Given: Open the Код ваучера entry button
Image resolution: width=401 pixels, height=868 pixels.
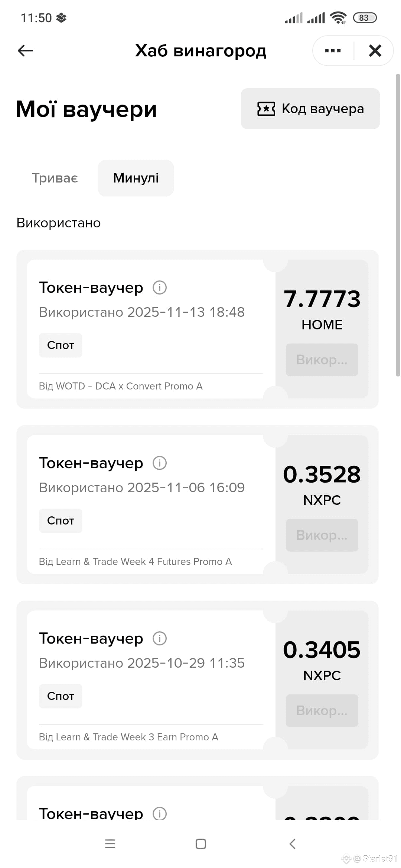Looking at the screenshot, I should (310, 109).
